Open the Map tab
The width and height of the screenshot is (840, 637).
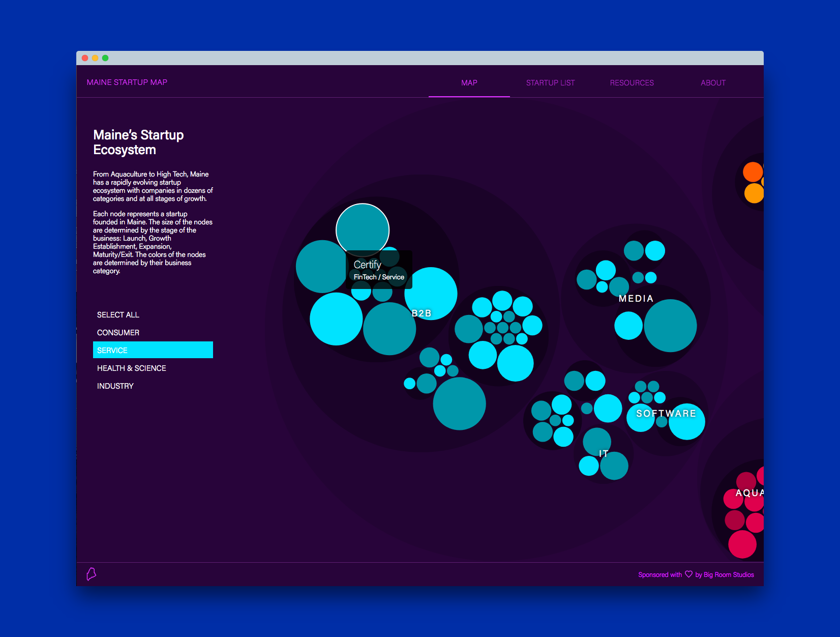coord(469,82)
